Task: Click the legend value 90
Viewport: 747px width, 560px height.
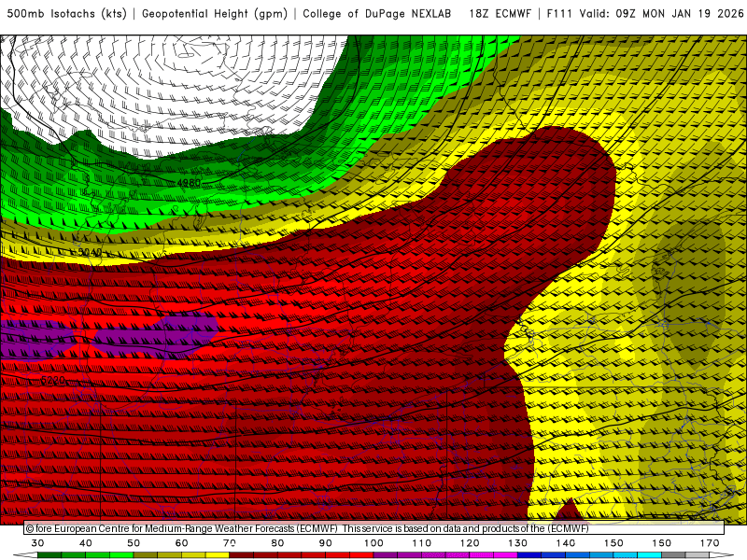Action: click(x=325, y=543)
